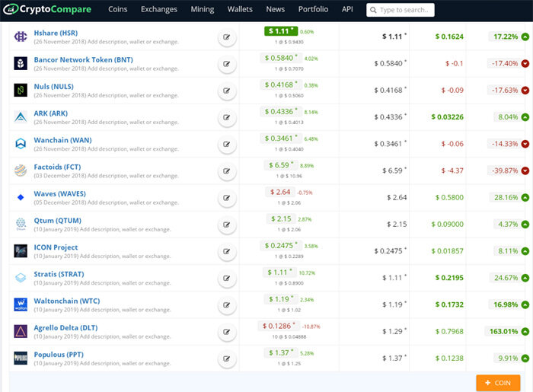The height and width of the screenshot is (392, 533).
Task: Open the Hshare (HSR) link
Action: click(56, 33)
